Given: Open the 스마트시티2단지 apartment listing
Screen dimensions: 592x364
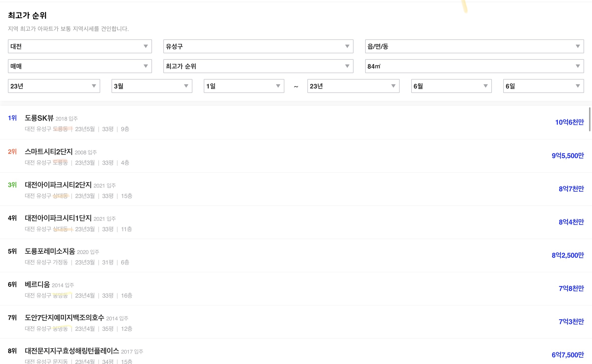Looking at the screenshot, I should [49, 151].
